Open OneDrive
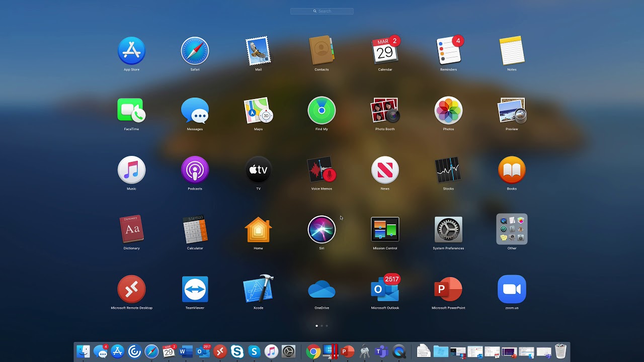 [x=321, y=289]
